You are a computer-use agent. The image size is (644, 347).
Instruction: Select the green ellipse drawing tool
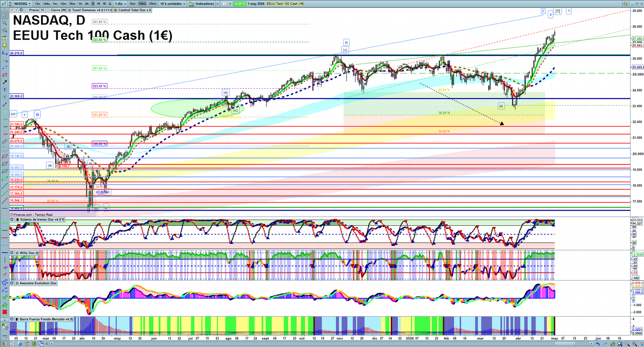click(x=4, y=179)
